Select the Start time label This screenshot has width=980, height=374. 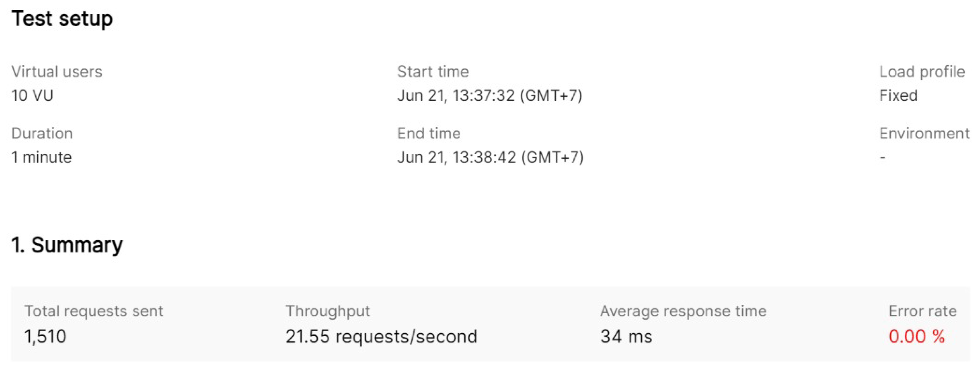433,72
